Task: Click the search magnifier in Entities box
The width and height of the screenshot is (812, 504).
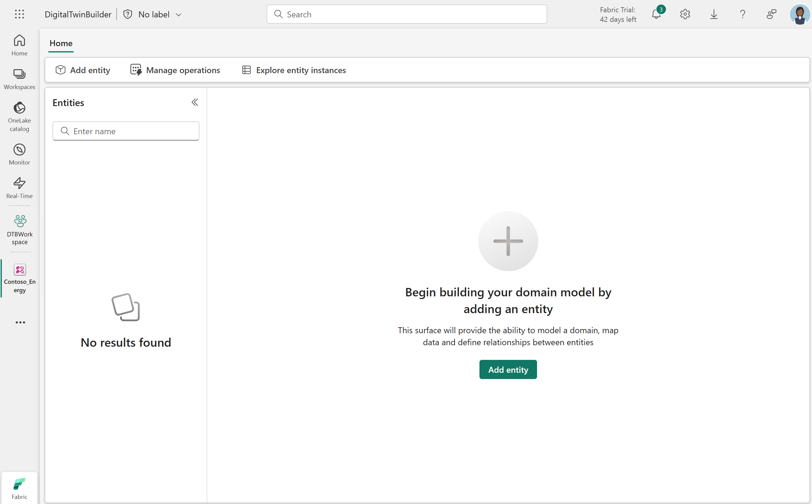Action: [65, 131]
